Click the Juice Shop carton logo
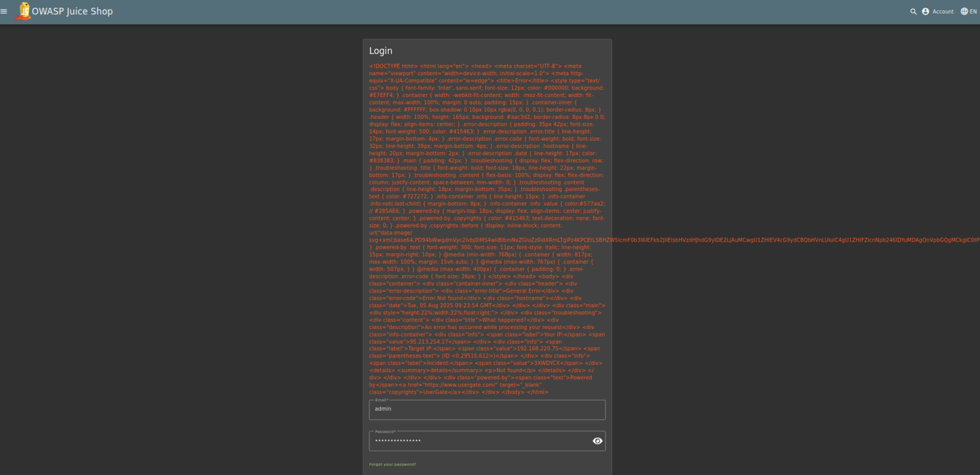The height and width of the screenshot is (475, 980). click(23, 11)
